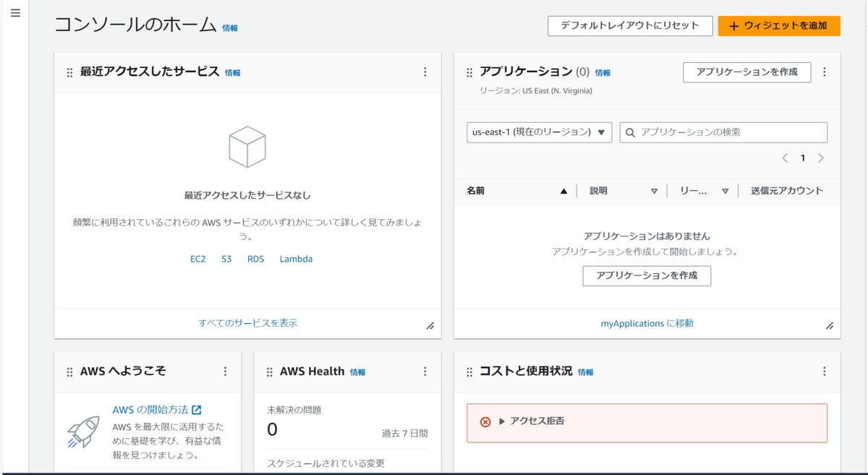This screenshot has height=475, width=868.
Task: Open the Lambda service link
Action: pos(296,259)
